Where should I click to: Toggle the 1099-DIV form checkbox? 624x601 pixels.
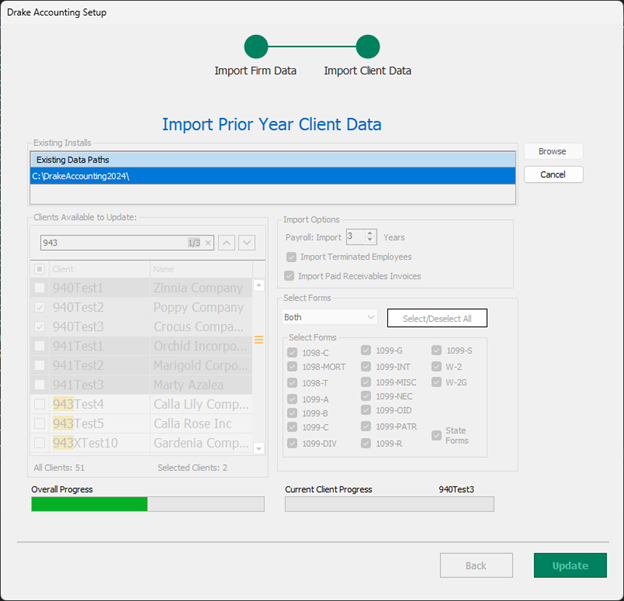tap(292, 443)
